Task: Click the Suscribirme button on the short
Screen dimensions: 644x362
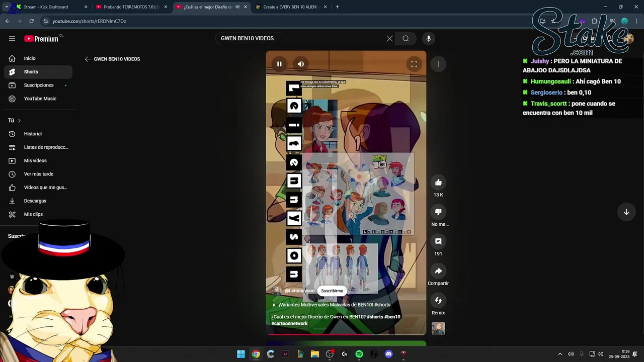Action: click(332, 291)
